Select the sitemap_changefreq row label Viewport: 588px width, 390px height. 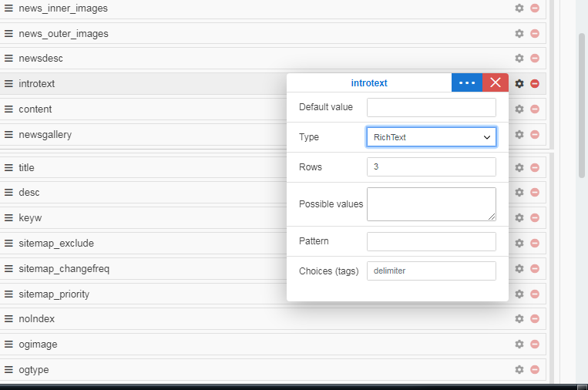64,269
